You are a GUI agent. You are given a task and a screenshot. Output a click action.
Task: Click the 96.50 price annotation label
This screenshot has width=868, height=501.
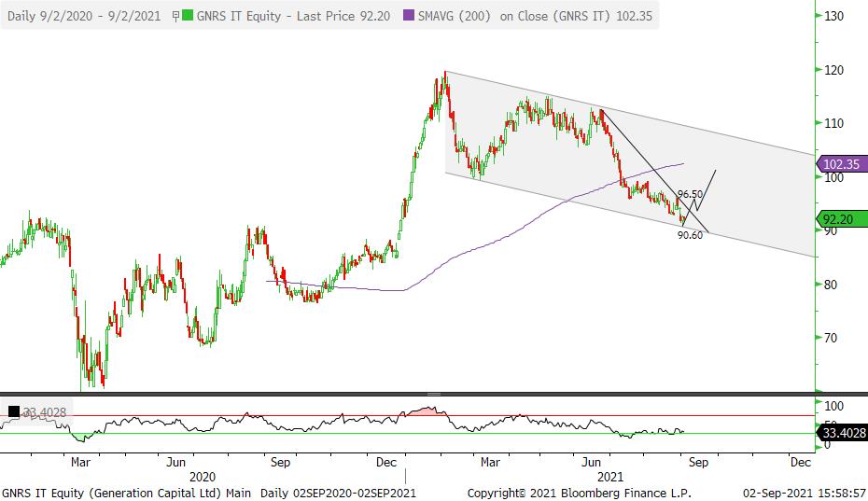691,194
